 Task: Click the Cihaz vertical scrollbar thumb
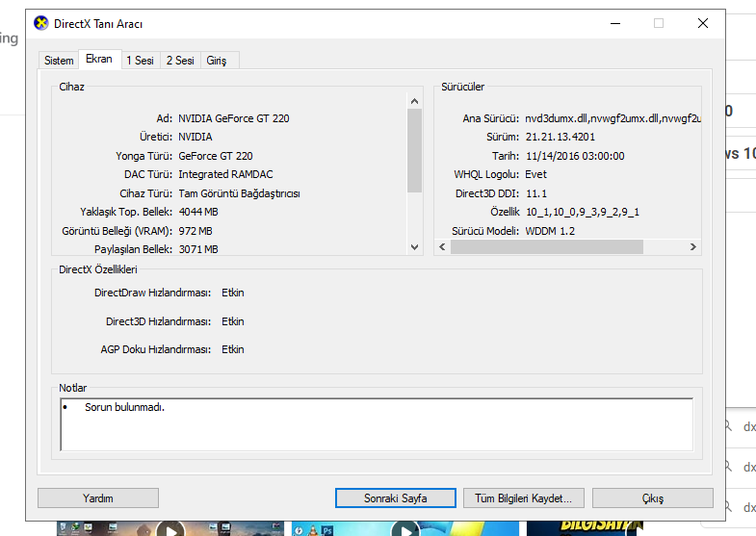pyautogui.click(x=414, y=151)
